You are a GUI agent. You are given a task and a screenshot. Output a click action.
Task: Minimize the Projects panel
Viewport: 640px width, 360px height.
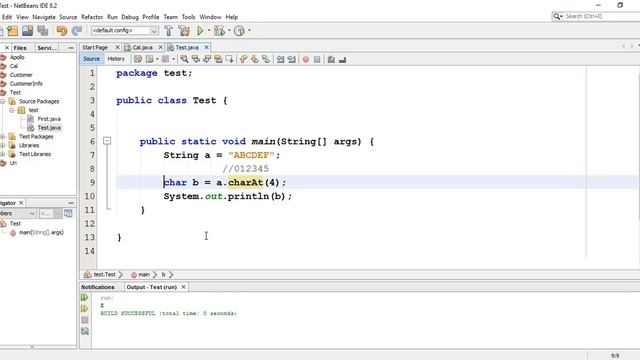71,48
